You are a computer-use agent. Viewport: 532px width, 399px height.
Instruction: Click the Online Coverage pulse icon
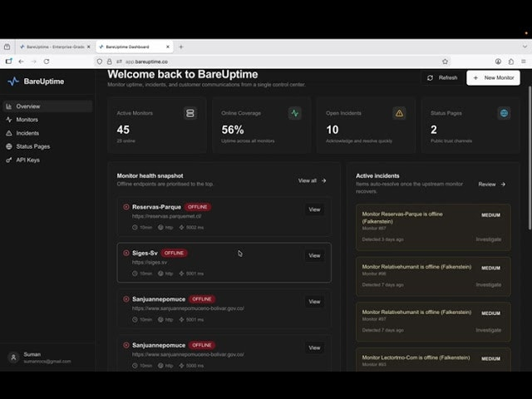pyautogui.click(x=295, y=113)
